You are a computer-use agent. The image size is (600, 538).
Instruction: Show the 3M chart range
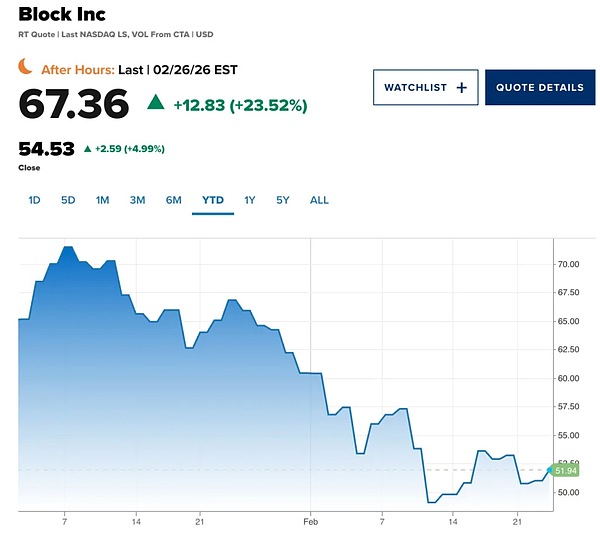tap(137, 200)
